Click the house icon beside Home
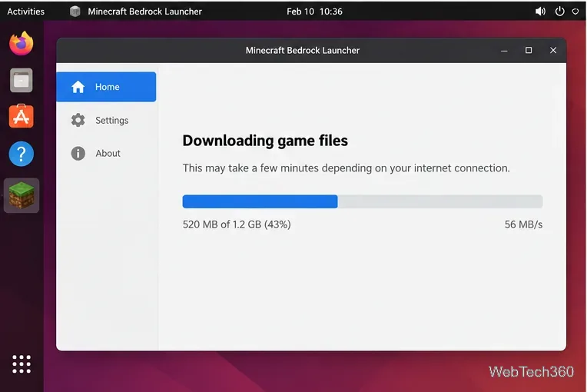This screenshot has height=392, width=587. 78,87
